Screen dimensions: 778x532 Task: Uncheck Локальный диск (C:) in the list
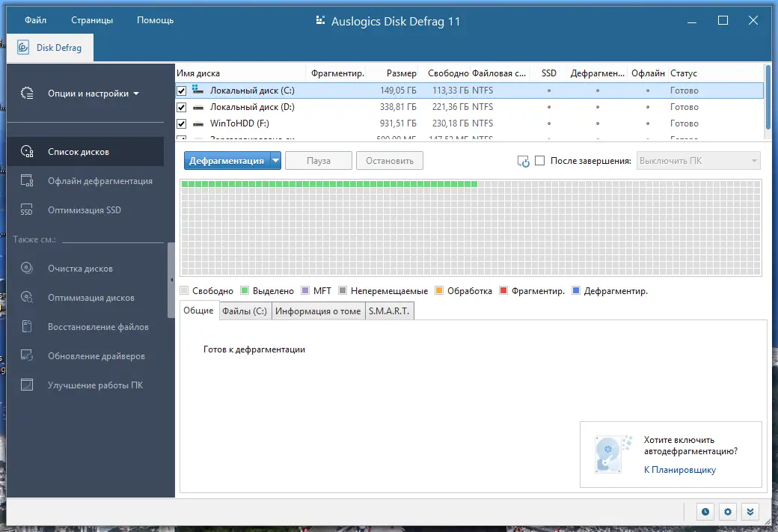[183, 90]
